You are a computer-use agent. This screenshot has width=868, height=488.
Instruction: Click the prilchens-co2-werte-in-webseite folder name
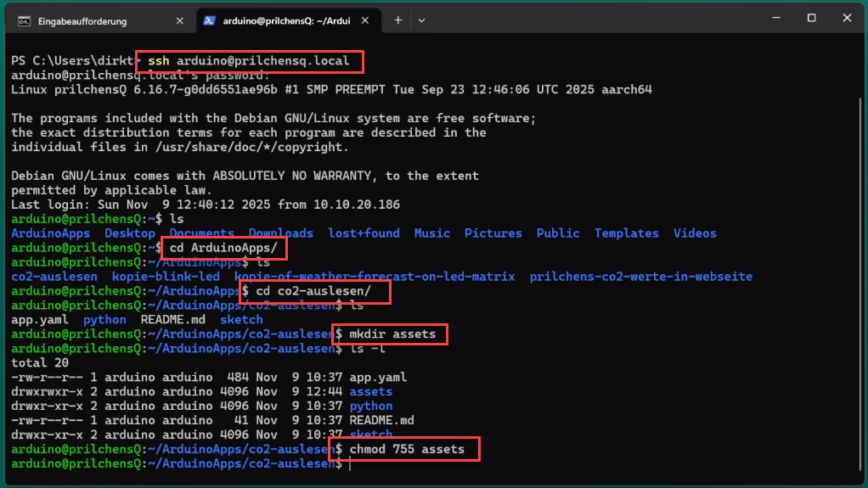pyautogui.click(x=640, y=277)
